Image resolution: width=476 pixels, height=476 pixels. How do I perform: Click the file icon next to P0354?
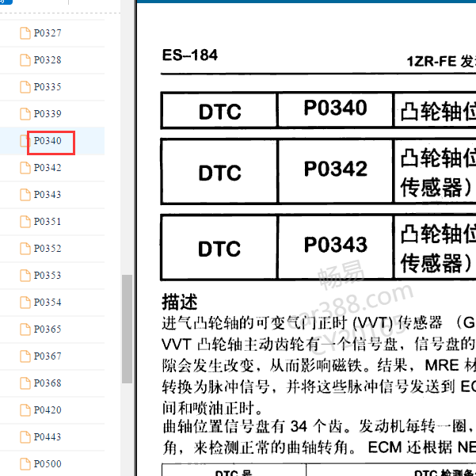25,303
